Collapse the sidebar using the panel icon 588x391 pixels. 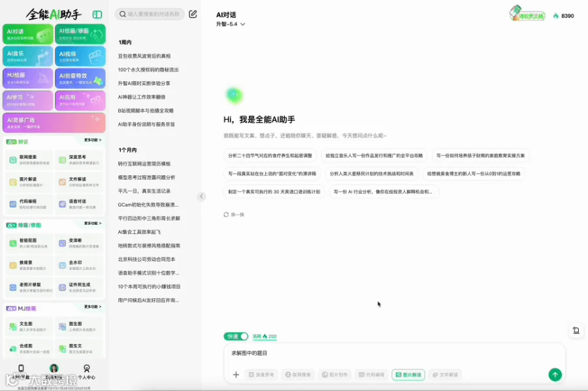tap(97, 14)
